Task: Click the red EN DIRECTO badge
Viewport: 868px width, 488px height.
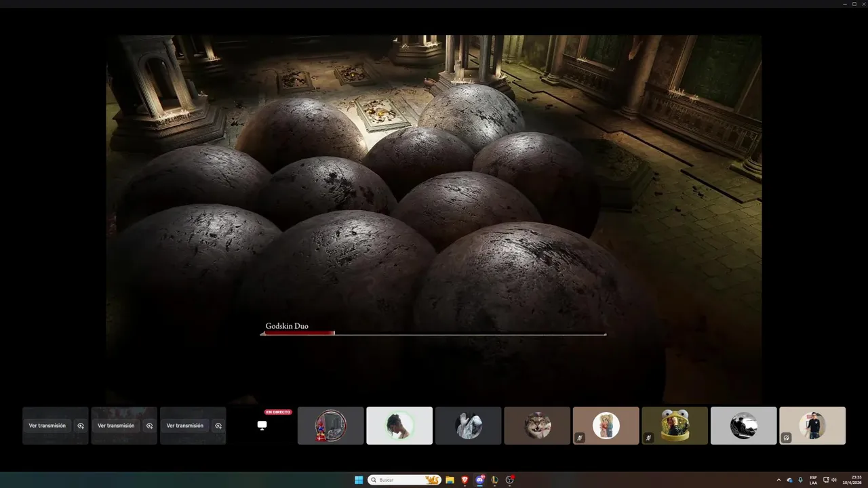Action: click(278, 412)
